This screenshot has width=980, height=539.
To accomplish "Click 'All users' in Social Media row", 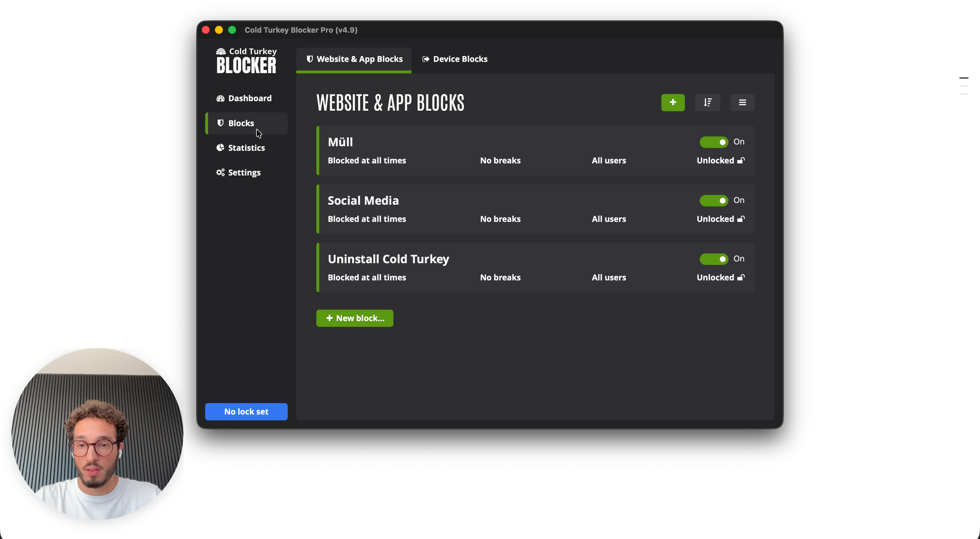I will [x=609, y=219].
